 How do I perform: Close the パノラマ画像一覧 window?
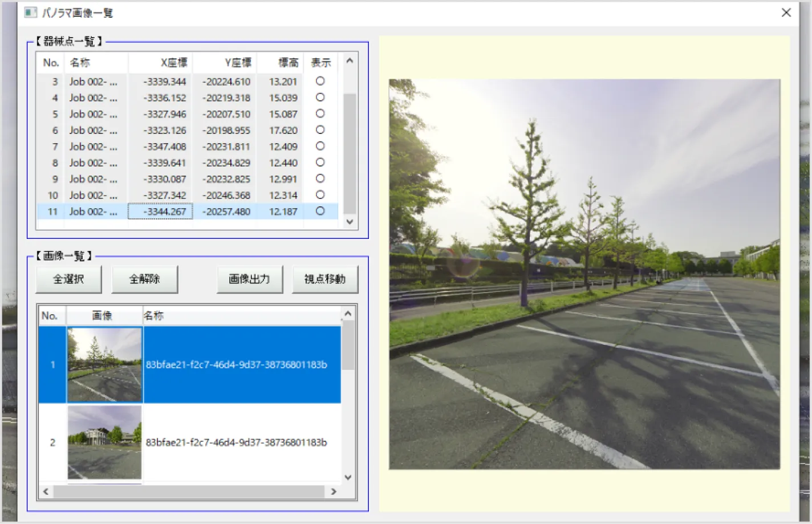tap(786, 13)
